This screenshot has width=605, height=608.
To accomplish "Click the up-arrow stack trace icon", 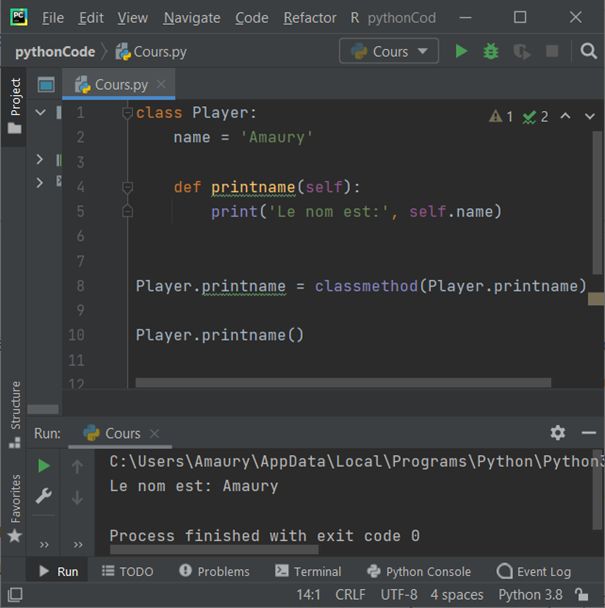I will click(77, 466).
